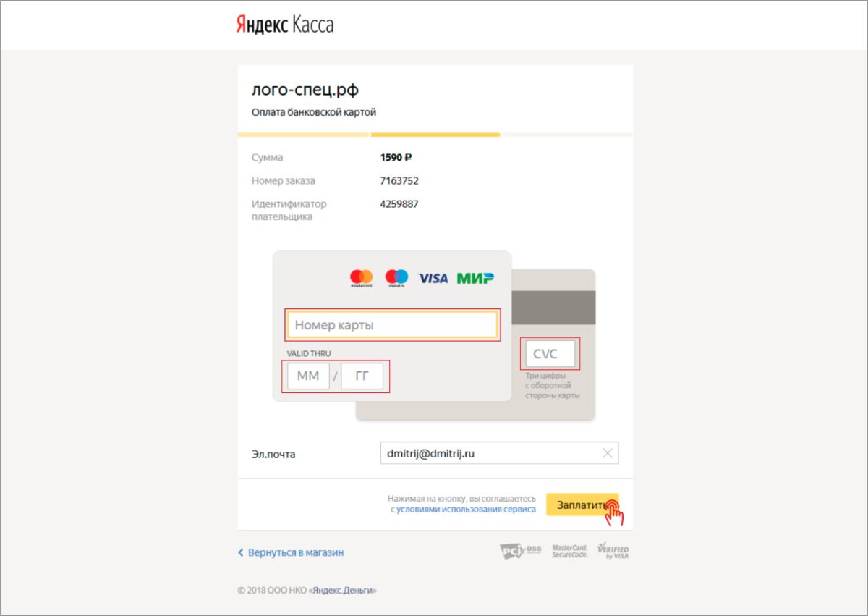Click the Эл.почта label
The height and width of the screenshot is (616, 868).
pos(273,455)
